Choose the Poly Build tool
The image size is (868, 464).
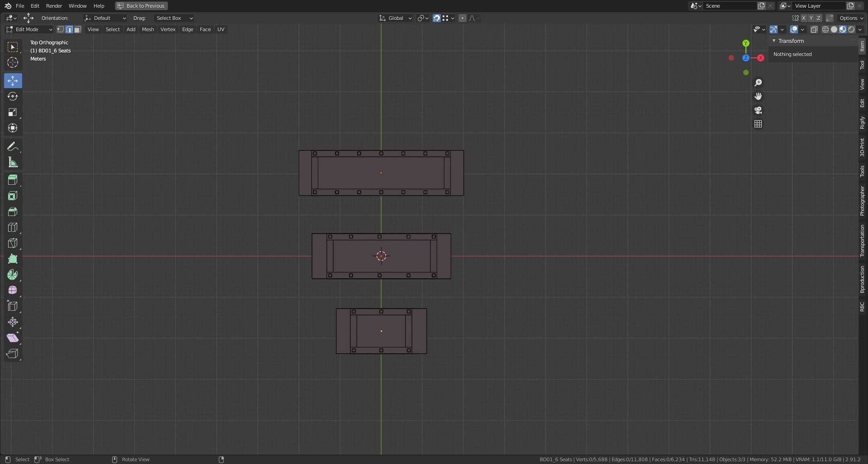(x=13, y=259)
